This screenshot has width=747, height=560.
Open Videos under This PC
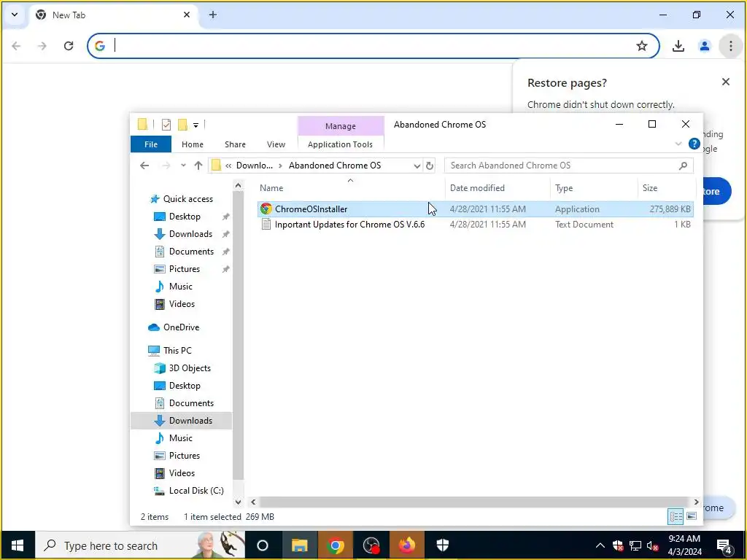[182, 473]
